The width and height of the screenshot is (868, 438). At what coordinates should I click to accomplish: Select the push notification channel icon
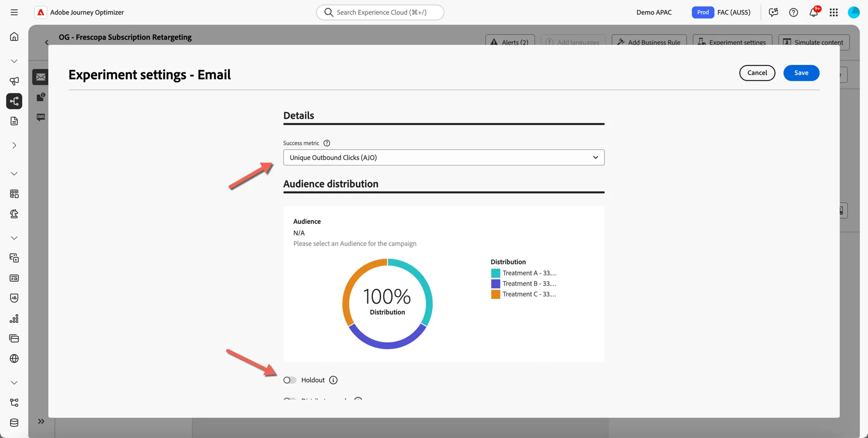(41, 97)
